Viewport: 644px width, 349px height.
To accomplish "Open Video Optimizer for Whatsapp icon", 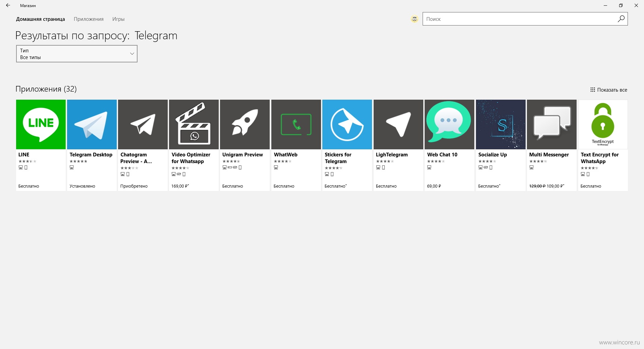I will [194, 124].
